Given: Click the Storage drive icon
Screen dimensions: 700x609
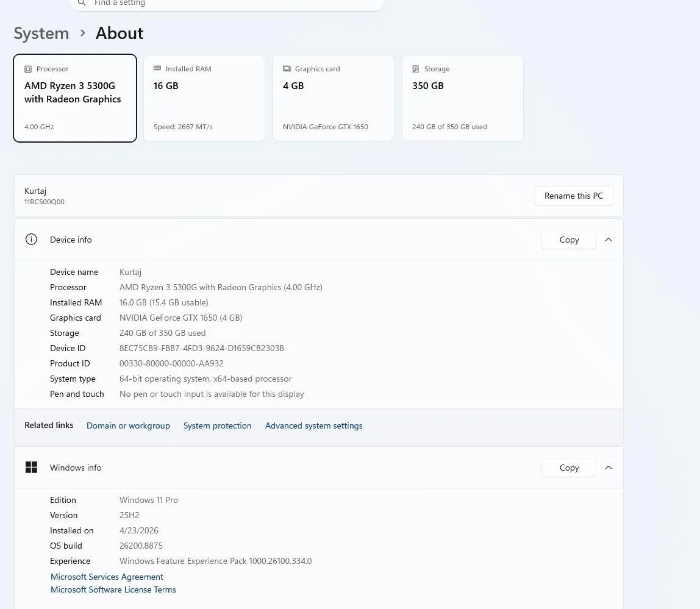Looking at the screenshot, I should tap(416, 69).
